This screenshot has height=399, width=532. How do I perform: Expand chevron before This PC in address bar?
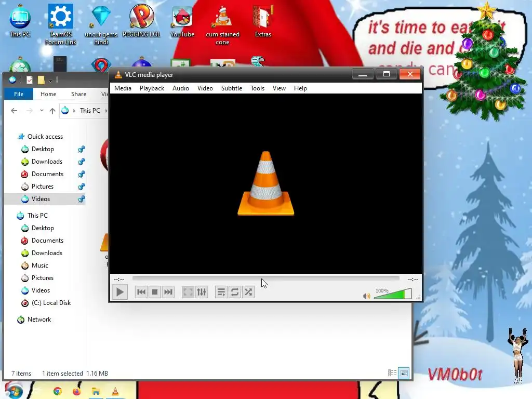pos(74,111)
